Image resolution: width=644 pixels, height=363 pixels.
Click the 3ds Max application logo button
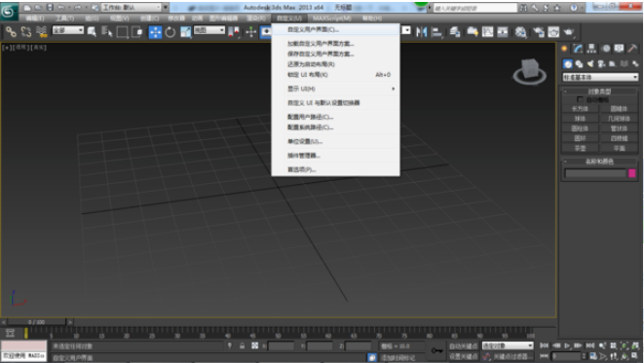pos(9,12)
